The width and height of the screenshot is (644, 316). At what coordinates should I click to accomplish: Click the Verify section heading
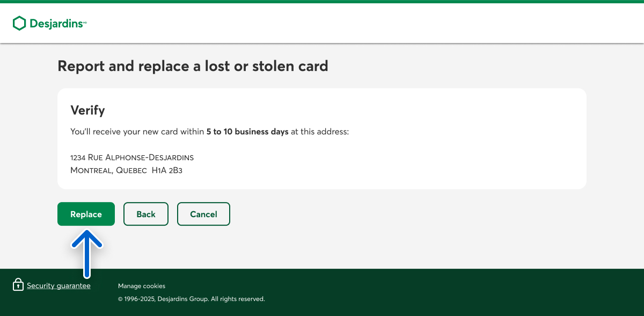click(x=87, y=110)
